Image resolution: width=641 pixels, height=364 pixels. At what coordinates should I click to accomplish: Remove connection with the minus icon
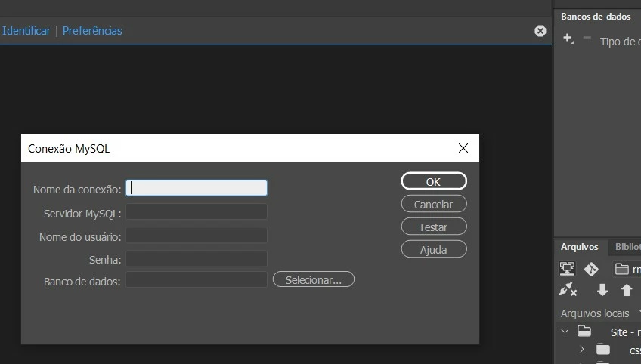click(x=587, y=38)
